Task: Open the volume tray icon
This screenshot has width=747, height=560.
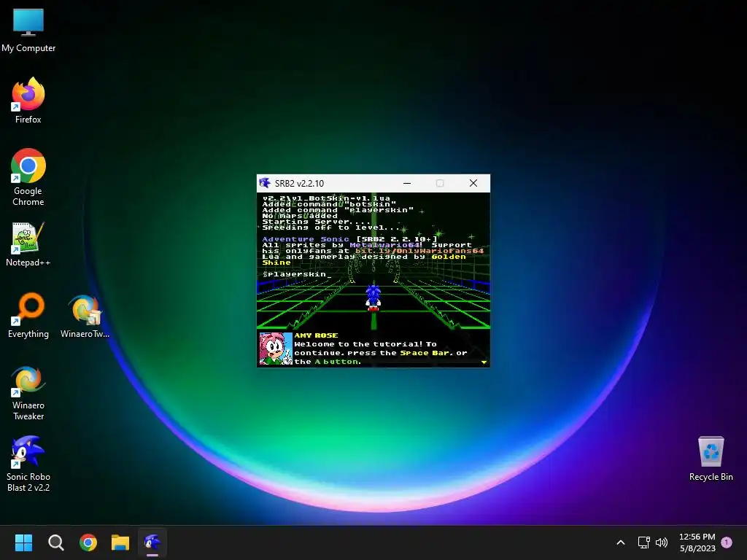Action: (x=662, y=542)
